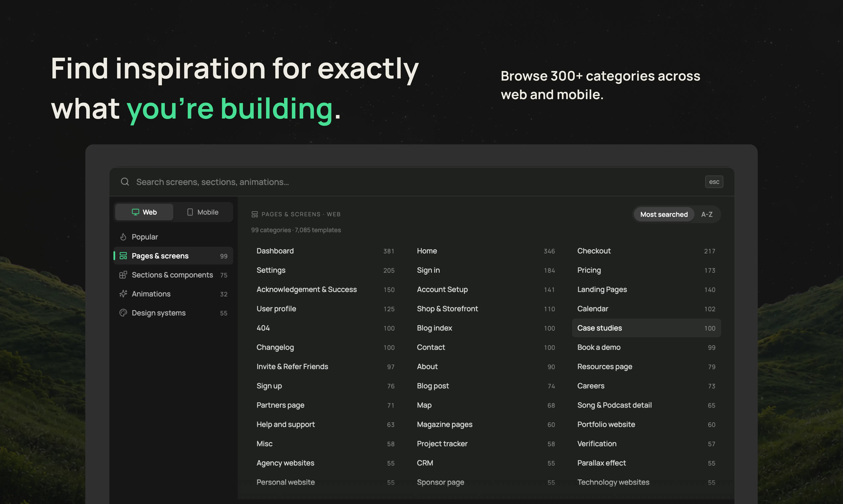This screenshot has width=843, height=504.
Task: Select Magazine pages row
Action: click(x=486, y=425)
